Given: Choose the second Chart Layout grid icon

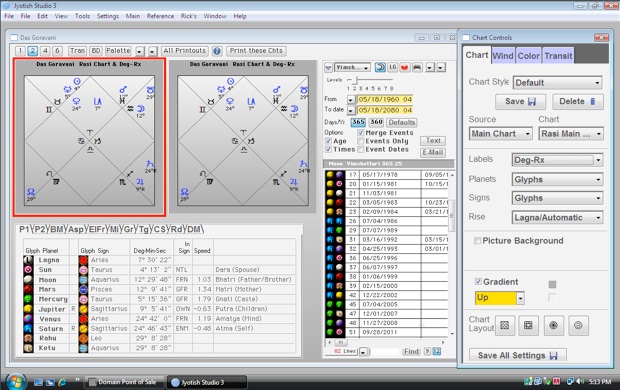Looking at the screenshot, I should pyautogui.click(x=528, y=326).
